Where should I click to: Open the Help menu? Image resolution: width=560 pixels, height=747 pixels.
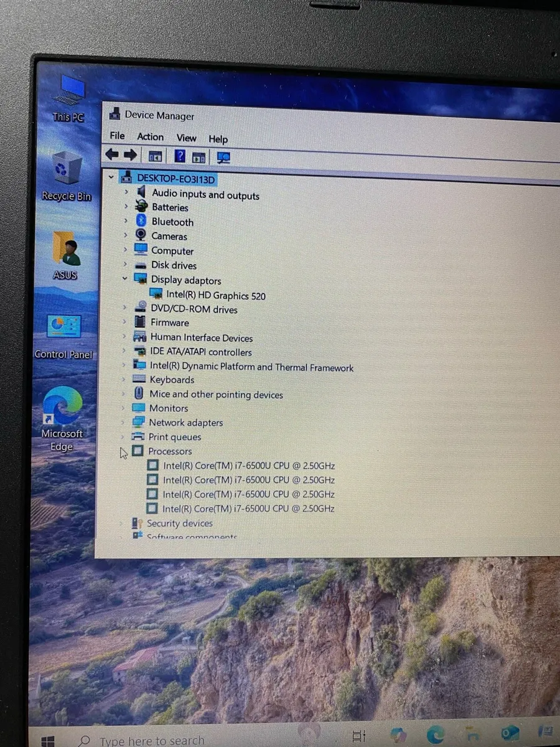click(218, 139)
